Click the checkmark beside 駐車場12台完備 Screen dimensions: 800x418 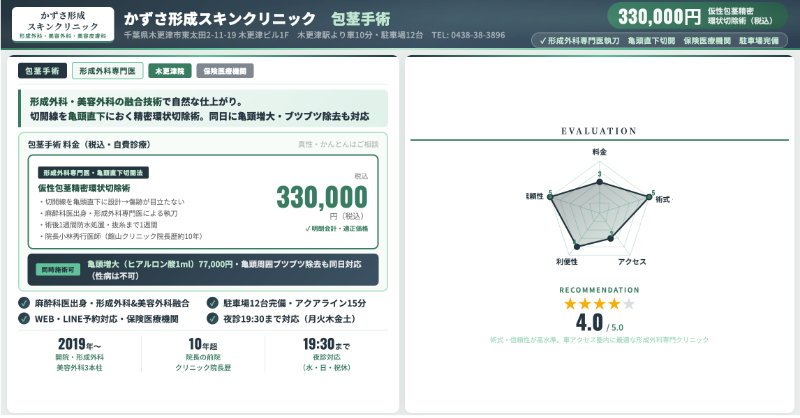(212, 303)
